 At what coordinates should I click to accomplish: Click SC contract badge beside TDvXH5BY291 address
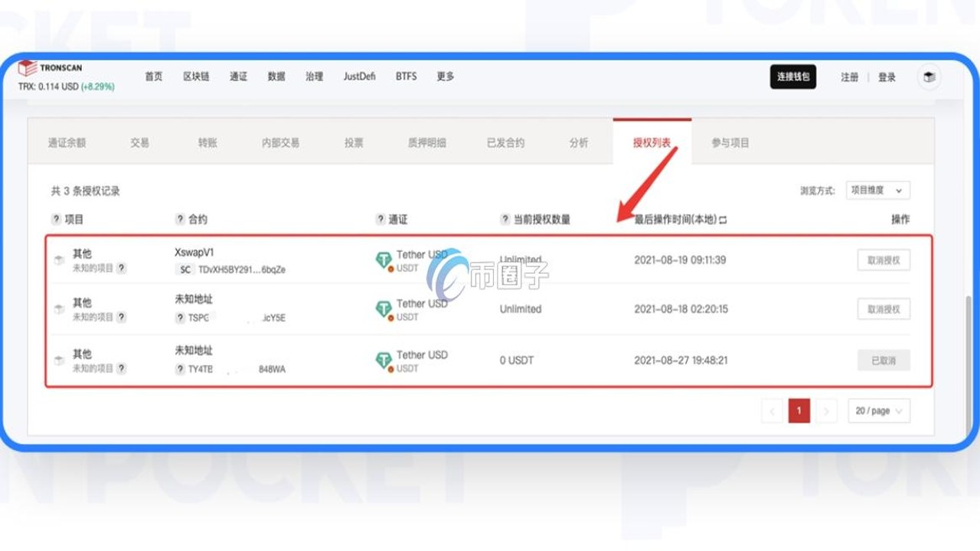pos(185,269)
